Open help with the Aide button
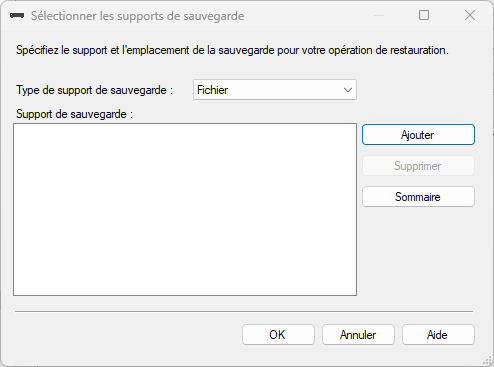The image size is (494, 367). coord(438,335)
